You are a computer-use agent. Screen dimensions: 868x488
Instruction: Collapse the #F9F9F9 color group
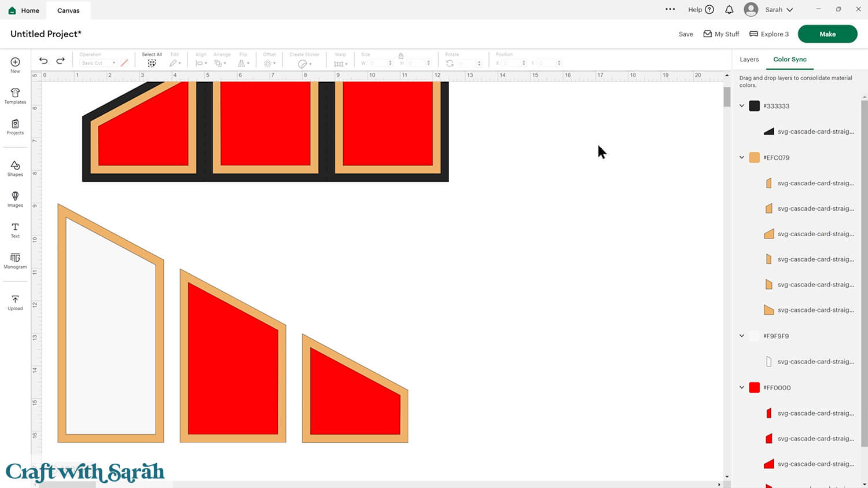point(742,336)
